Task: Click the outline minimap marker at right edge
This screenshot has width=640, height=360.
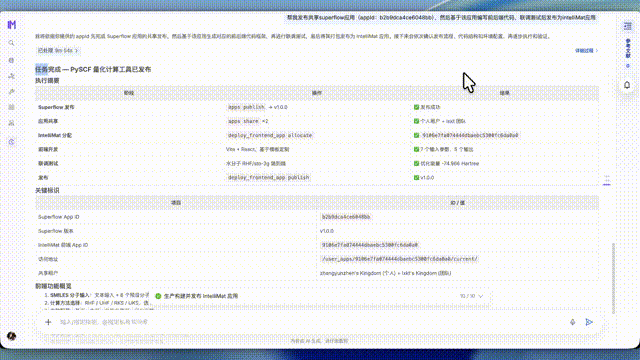Action: [x=607, y=180]
